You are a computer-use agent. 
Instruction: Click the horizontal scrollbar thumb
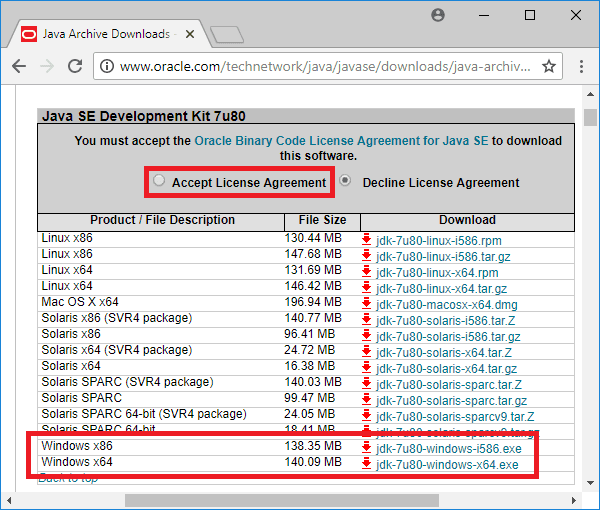coord(282,500)
